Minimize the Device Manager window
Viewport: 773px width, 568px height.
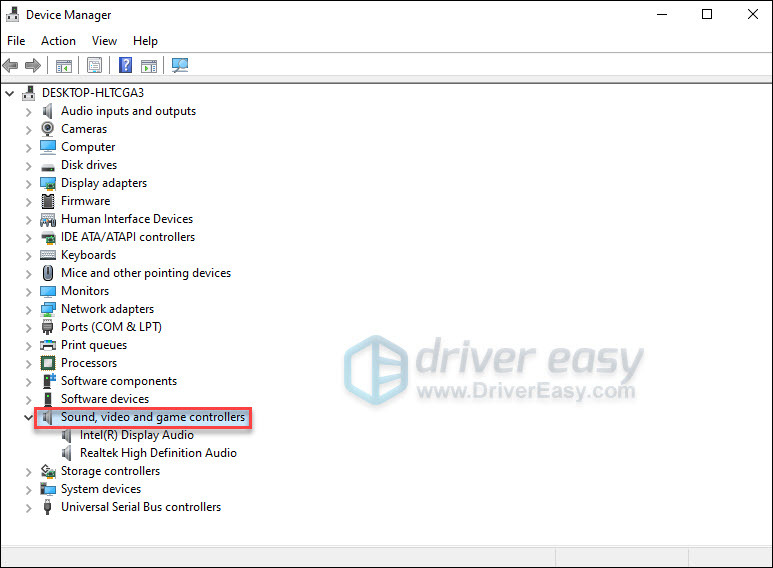tap(662, 14)
